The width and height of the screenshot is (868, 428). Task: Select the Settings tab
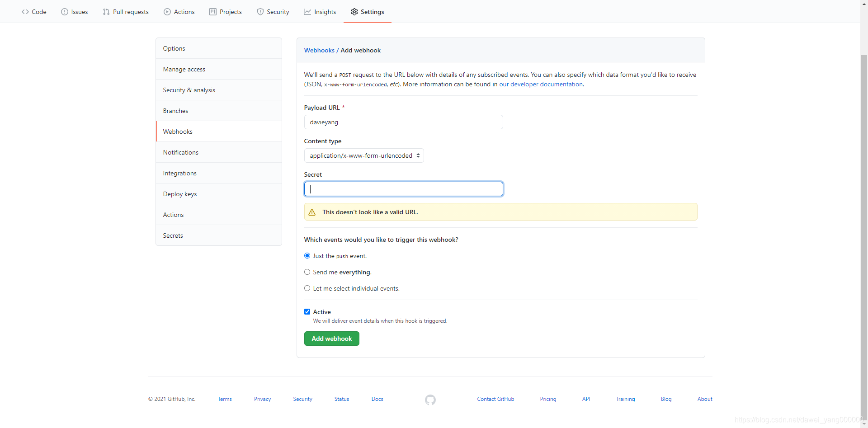[x=368, y=12]
